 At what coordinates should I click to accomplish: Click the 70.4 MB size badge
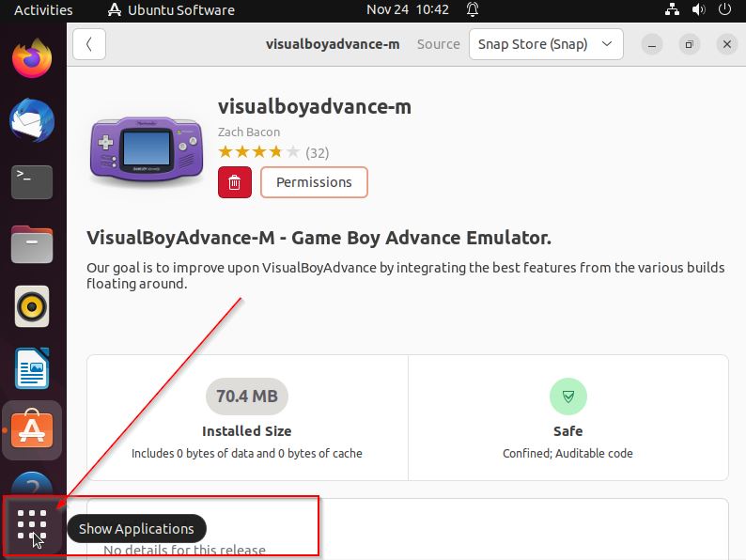pyautogui.click(x=247, y=397)
